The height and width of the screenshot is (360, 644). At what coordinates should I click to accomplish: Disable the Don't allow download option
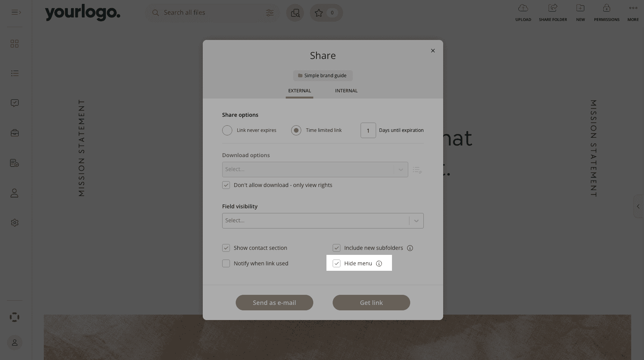(x=226, y=185)
